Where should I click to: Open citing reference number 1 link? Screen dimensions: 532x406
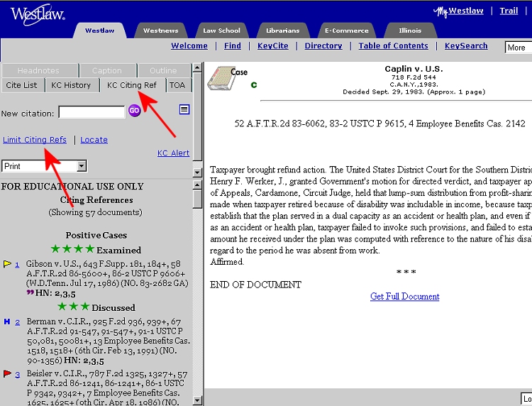pos(17,265)
